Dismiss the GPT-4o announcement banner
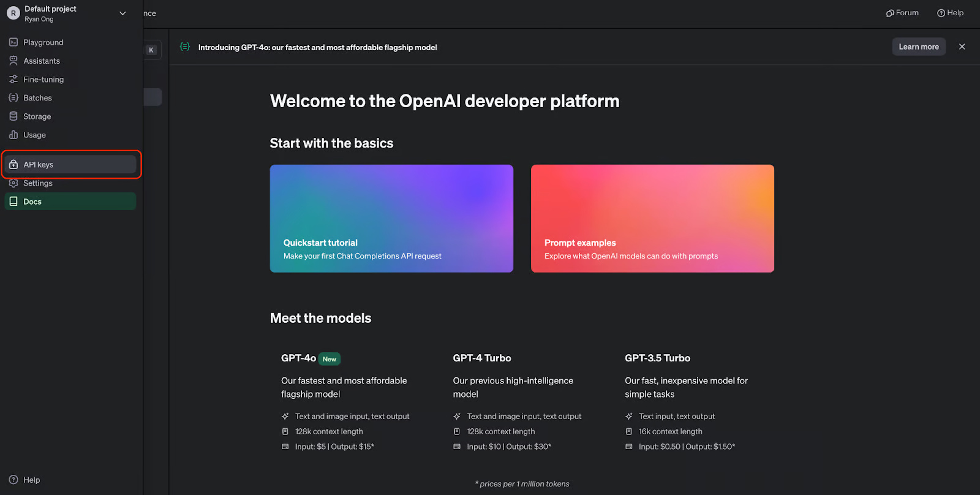 [962, 47]
